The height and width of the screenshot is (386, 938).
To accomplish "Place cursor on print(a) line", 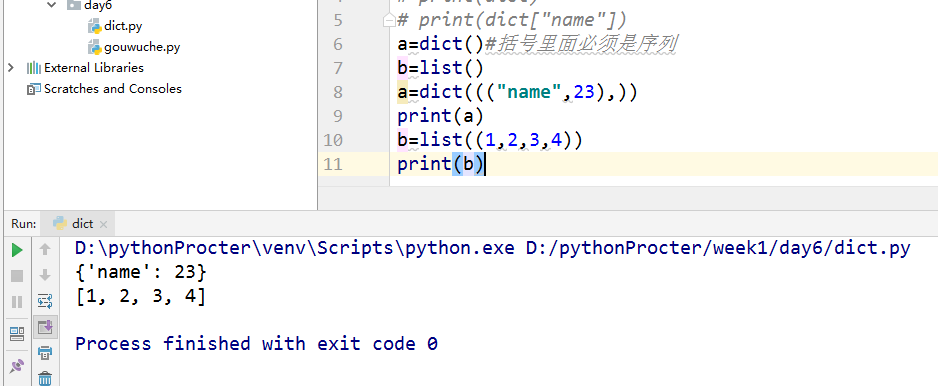I will [x=440, y=116].
